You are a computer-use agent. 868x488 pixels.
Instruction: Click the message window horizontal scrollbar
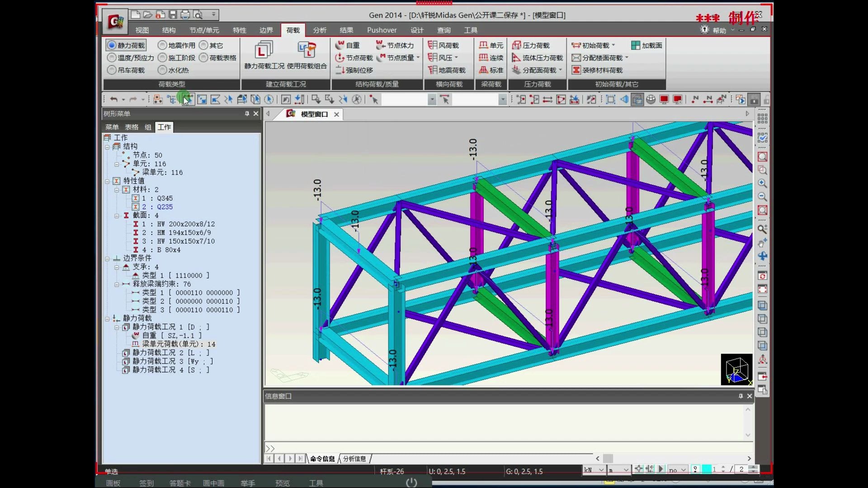click(608, 459)
